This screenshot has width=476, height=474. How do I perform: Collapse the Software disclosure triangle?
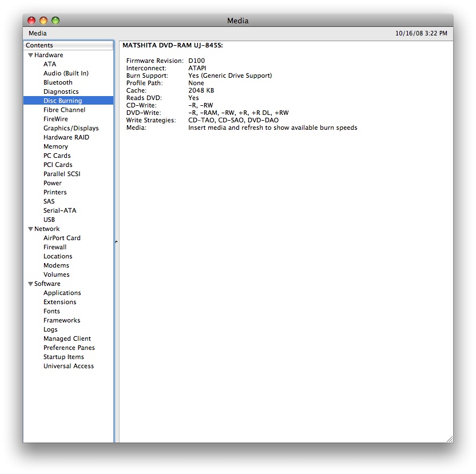[x=30, y=284]
